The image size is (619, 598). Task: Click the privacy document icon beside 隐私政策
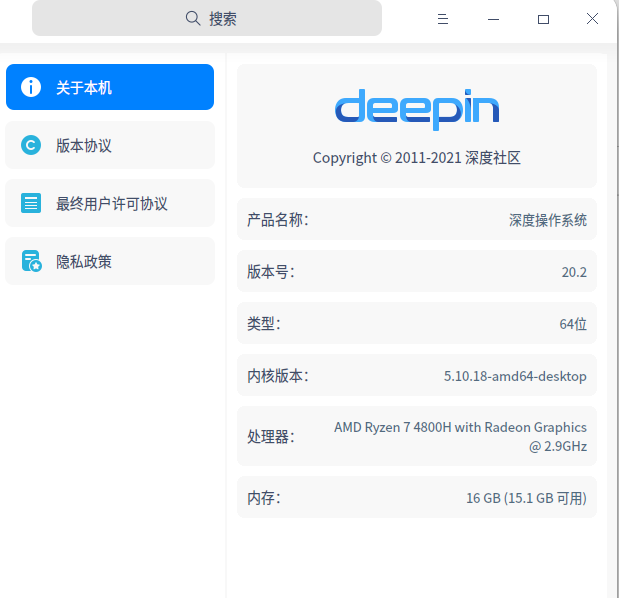[x=32, y=261]
